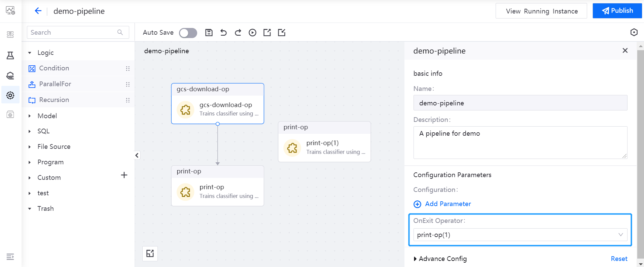Expand the File Source category
Screen dimensions: 644x267
click(x=30, y=147)
